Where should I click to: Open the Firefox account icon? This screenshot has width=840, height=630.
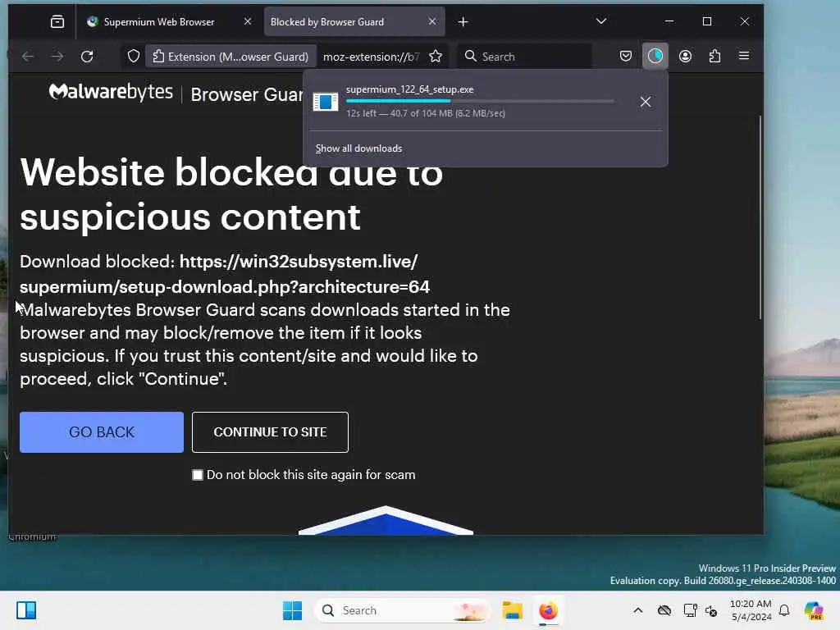pyautogui.click(x=685, y=57)
